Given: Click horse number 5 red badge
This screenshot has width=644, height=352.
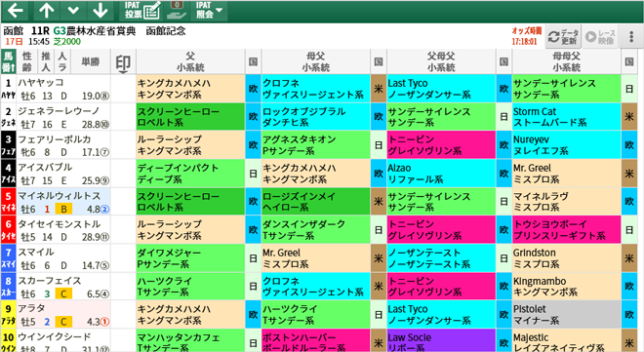Looking at the screenshot, I should point(8,202).
